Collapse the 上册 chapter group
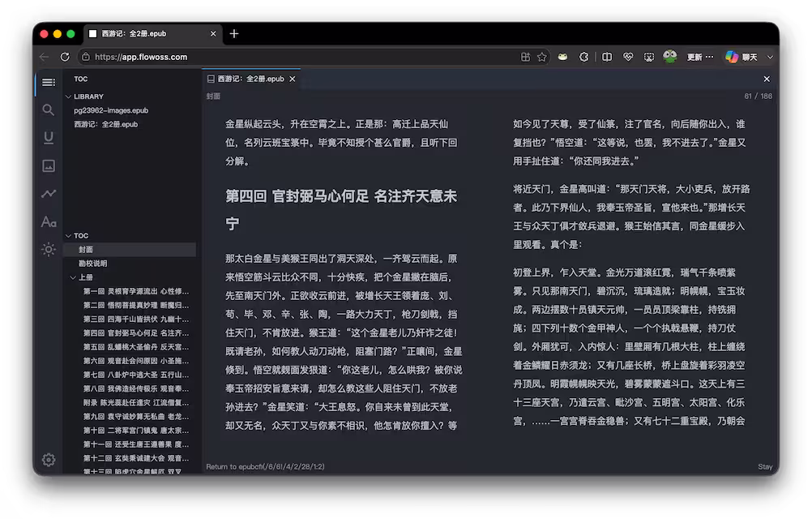This screenshot has width=812, height=519. 73,277
